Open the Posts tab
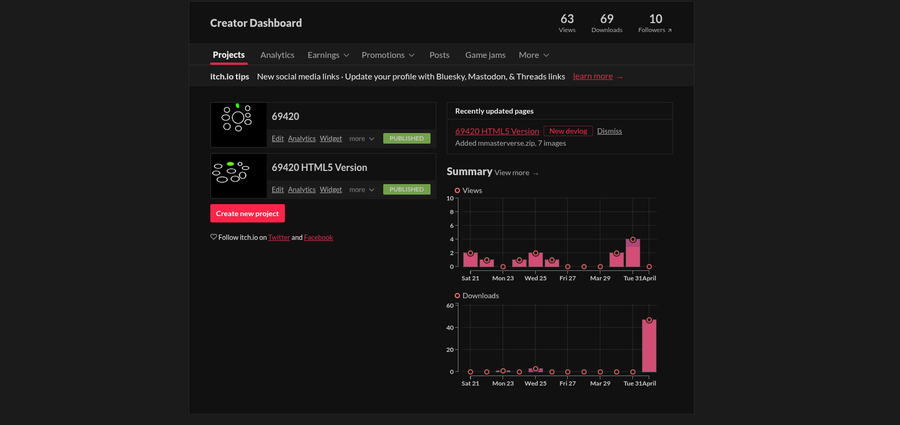 point(439,55)
